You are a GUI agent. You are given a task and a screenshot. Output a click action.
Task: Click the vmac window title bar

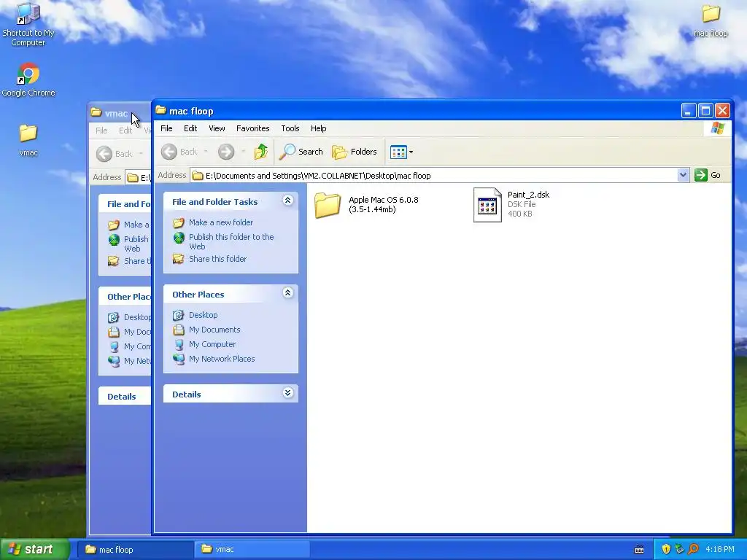(120, 113)
